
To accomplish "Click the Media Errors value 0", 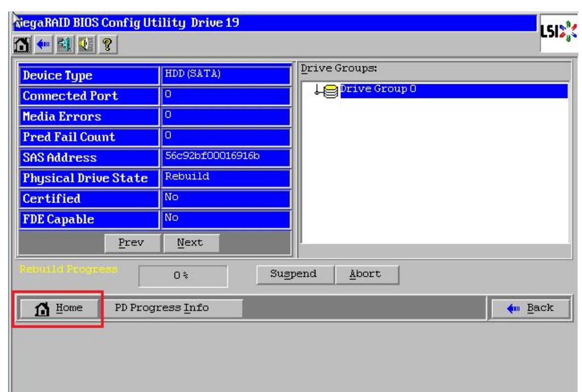I will click(x=168, y=115).
